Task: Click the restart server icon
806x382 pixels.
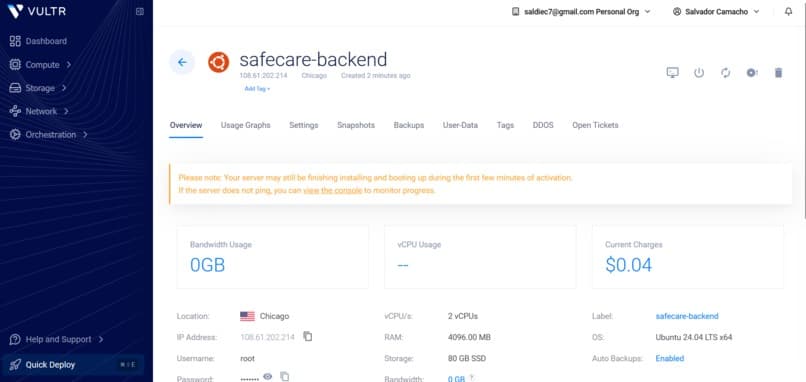Action: [725, 72]
